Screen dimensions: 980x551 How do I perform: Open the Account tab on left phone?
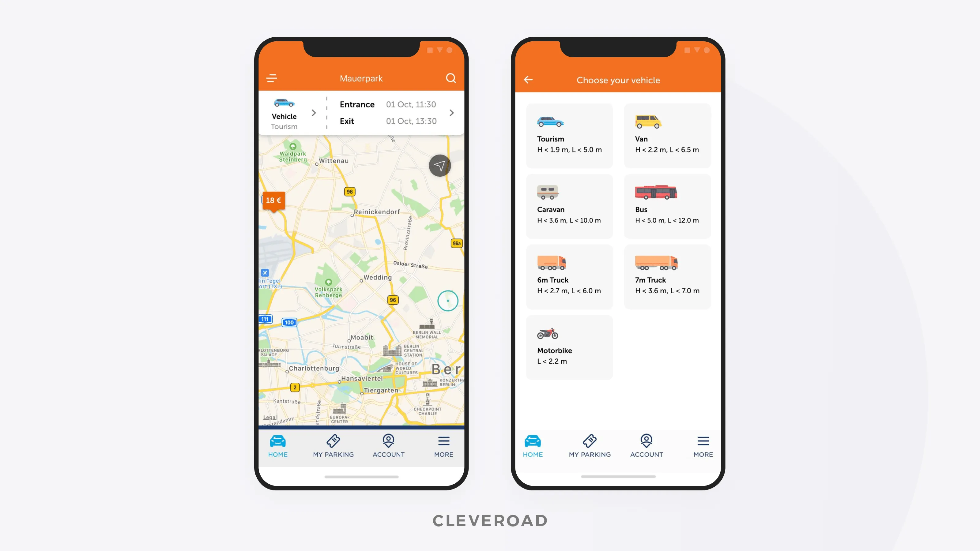click(x=388, y=445)
